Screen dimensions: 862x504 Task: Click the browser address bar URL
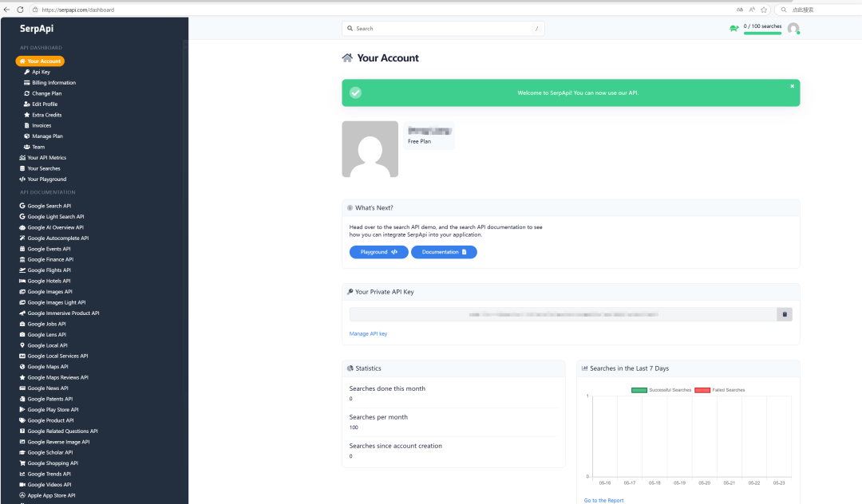pos(78,10)
